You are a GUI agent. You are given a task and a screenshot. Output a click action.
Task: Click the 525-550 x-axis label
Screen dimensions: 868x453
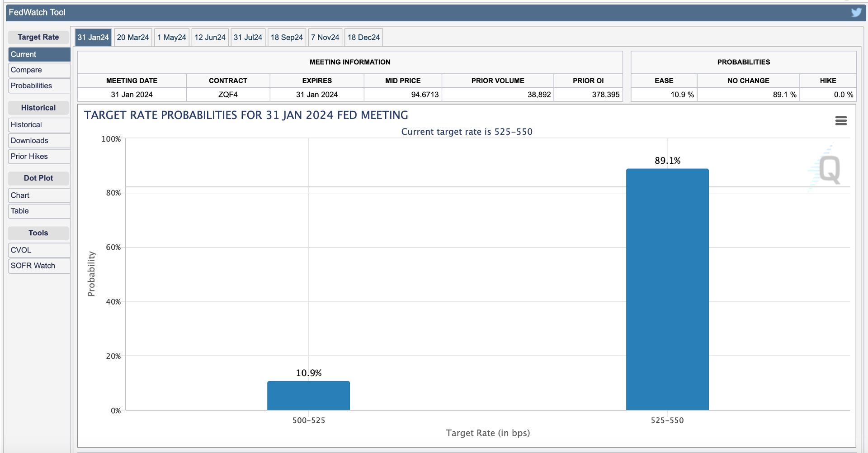click(x=667, y=420)
